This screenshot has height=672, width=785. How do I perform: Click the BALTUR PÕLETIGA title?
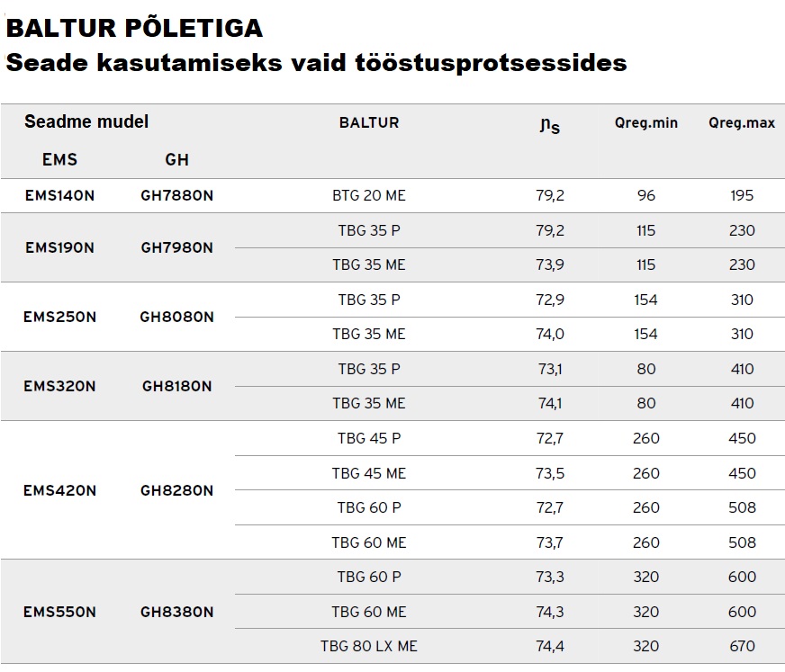pyautogui.click(x=134, y=28)
